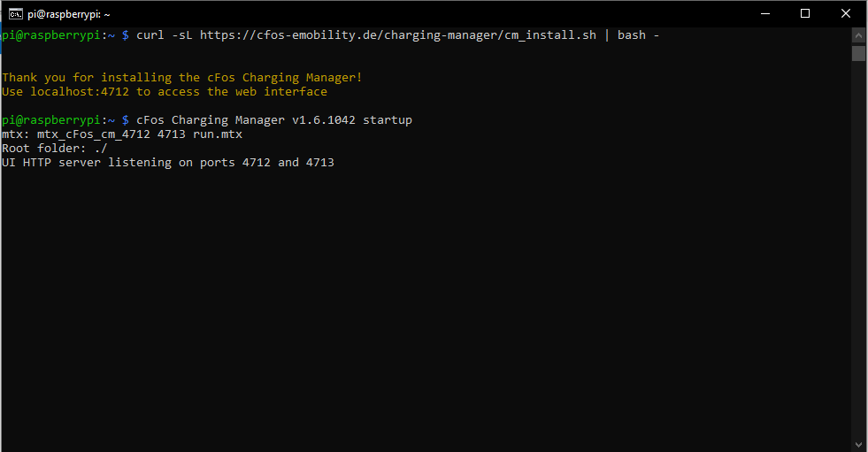868x452 pixels.
Task: Click the "UI HTTP server listening" output line
Action: [x=168, y=163]
